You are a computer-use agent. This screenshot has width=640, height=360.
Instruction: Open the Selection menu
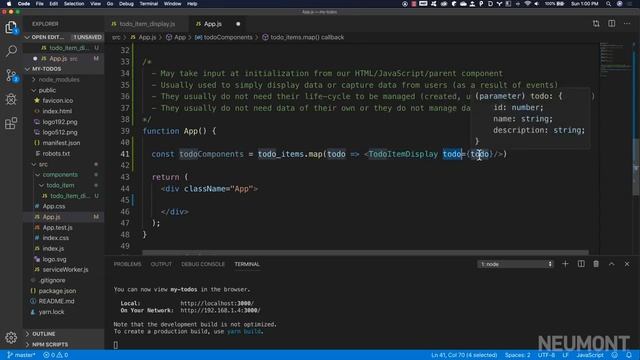click(74, 4)
